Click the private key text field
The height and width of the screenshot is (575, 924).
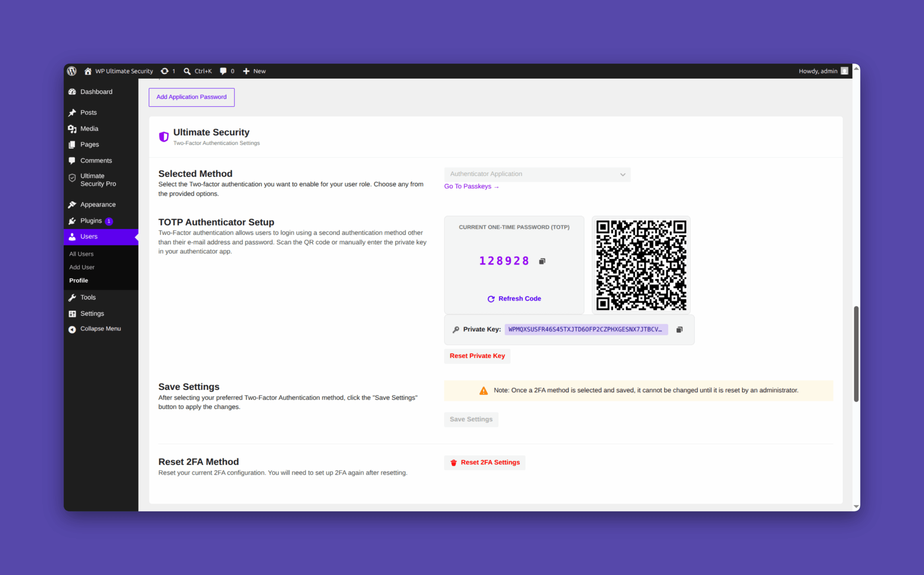586,329
